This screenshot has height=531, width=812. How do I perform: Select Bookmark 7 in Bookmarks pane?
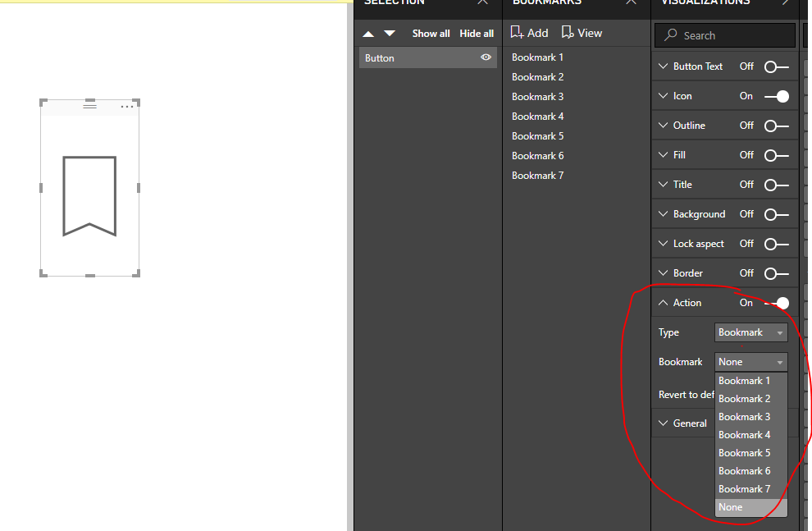click(537, 176)
